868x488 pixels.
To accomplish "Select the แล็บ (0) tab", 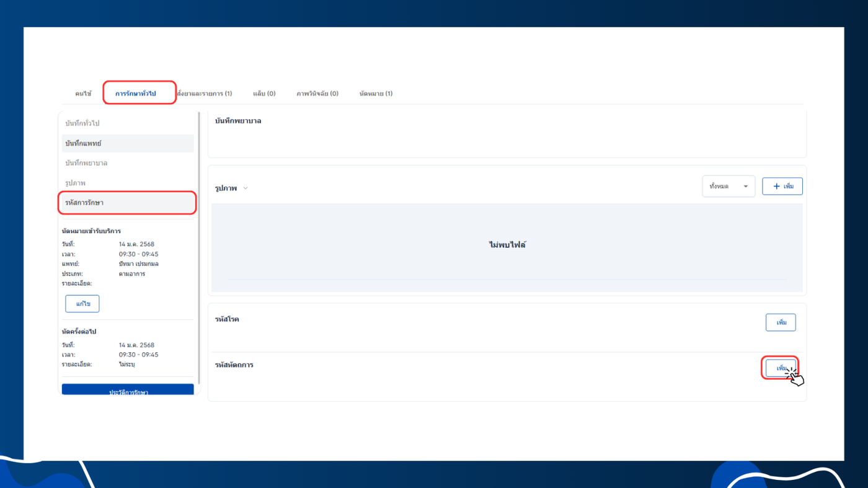I will [264, 94].
